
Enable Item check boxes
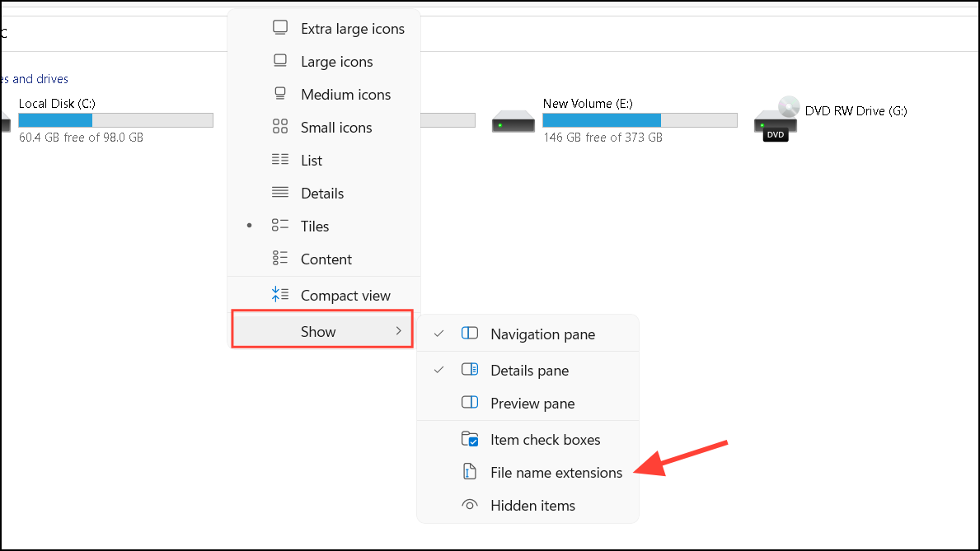click(x=545, y=439)
